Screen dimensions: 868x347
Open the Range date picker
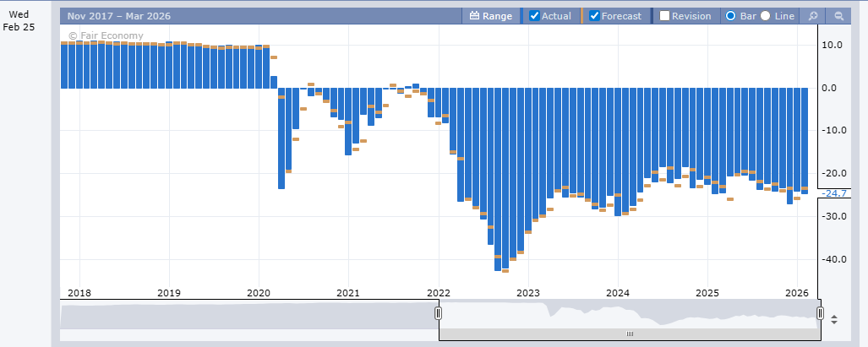tap(490, 16)
